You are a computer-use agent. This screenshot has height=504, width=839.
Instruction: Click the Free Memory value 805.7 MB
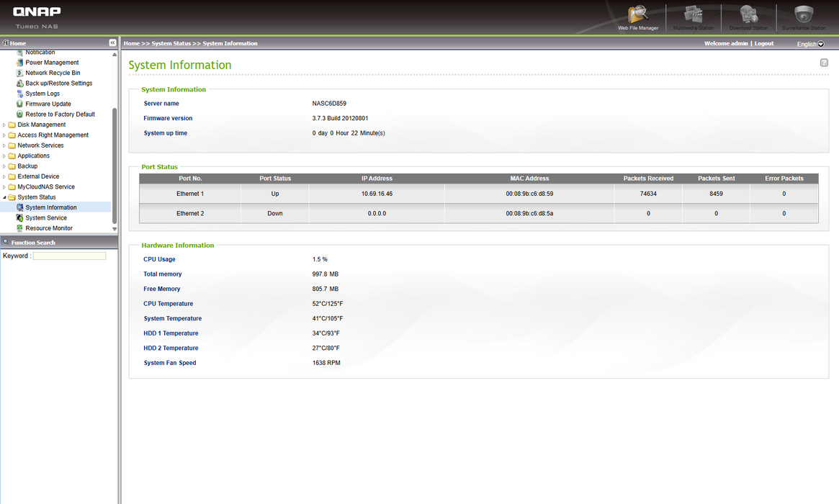coord(326,289)
